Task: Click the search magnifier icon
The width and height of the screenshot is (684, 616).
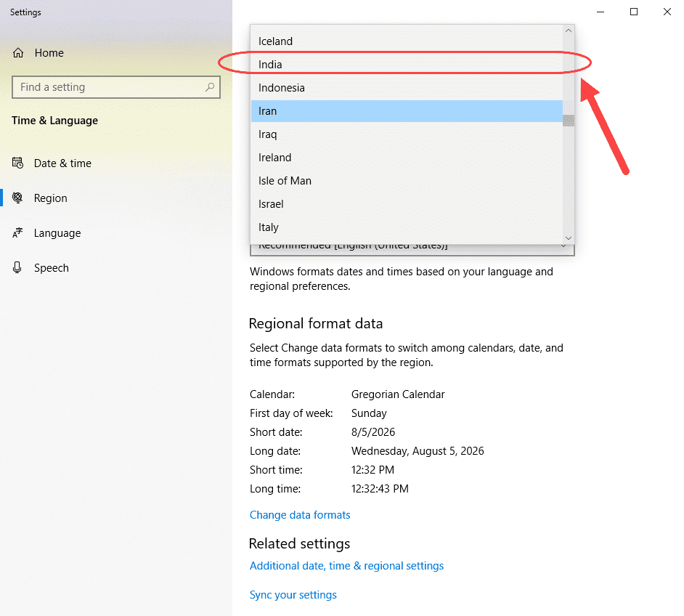Action: pyautogui.click(x=210, y=87)
